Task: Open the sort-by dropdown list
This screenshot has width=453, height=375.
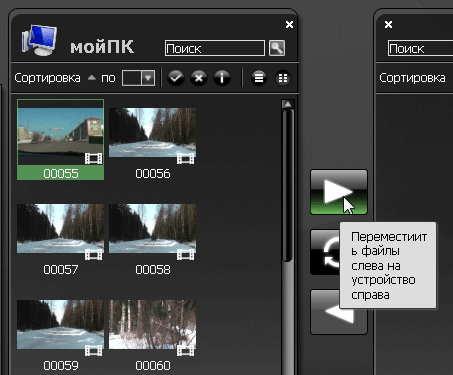Action: (x=138, y=78)
